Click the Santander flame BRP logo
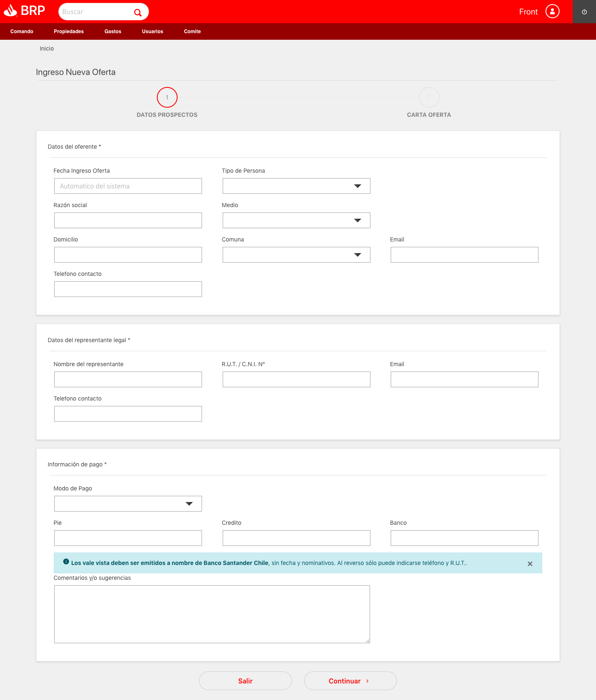Screen dimensions: 596x700 pos(24,11)
